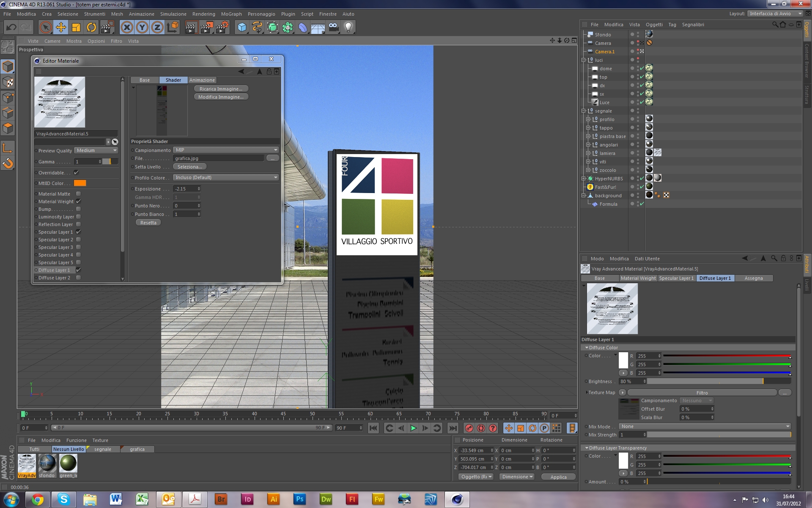
Task: Open the Preview Quality Medium dropdown
Action: (x=96, y=150)
